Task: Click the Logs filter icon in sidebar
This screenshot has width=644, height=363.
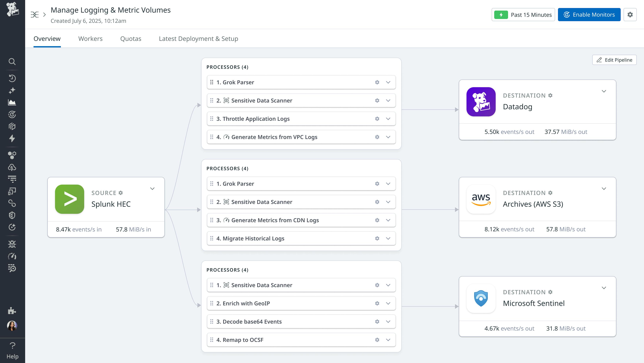Action: coord(12,179)
